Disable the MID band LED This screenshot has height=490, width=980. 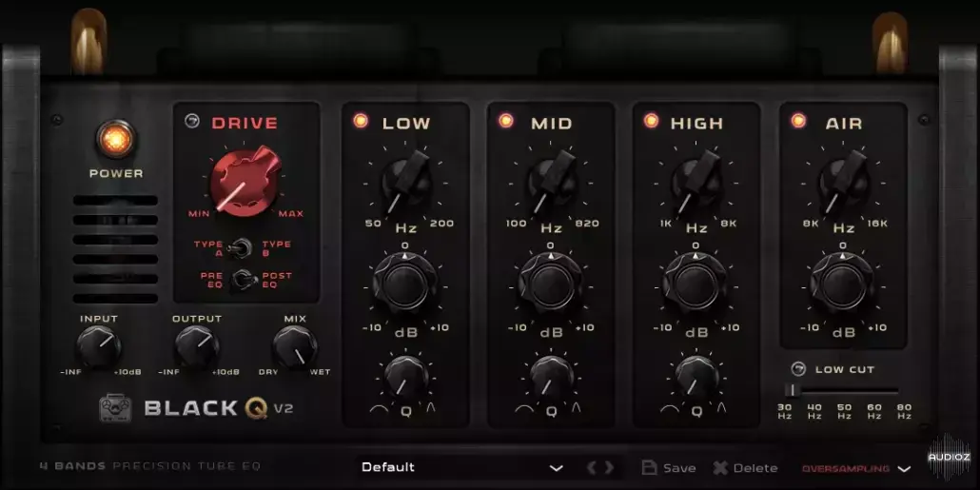click(506, 121)
